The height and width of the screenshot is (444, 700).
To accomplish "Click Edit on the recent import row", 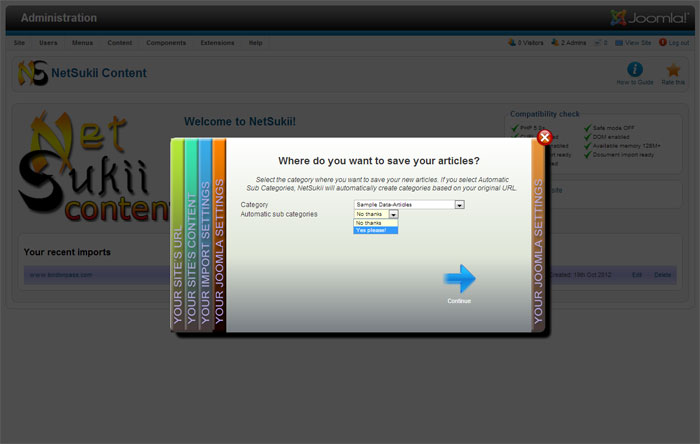I will click(637, 275).
